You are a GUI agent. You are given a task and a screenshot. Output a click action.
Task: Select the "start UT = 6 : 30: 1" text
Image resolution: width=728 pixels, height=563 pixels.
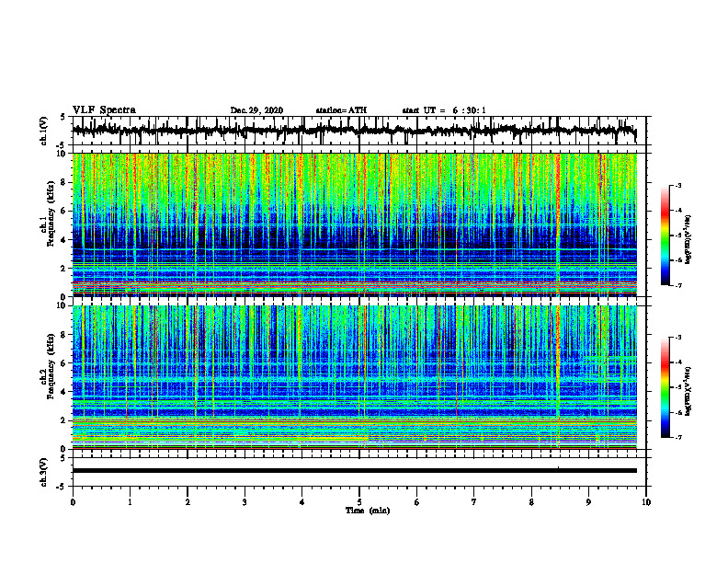click(x=444, y=110)
